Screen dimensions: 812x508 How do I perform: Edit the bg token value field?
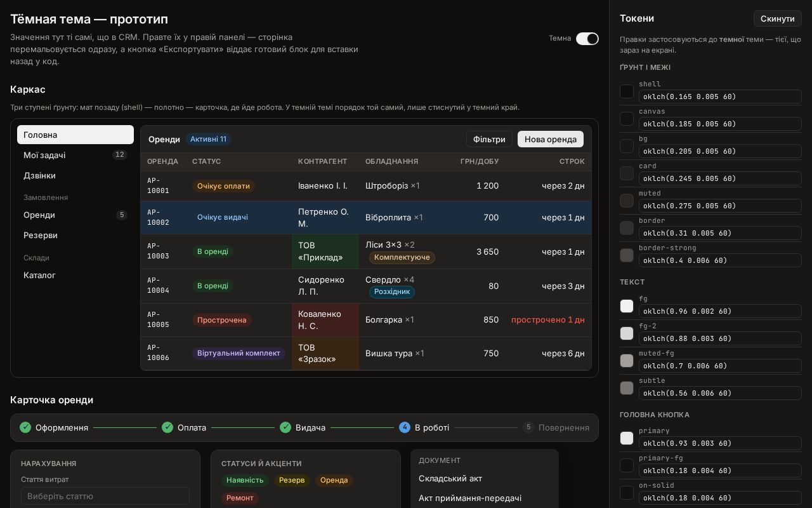tap(720, 151)
